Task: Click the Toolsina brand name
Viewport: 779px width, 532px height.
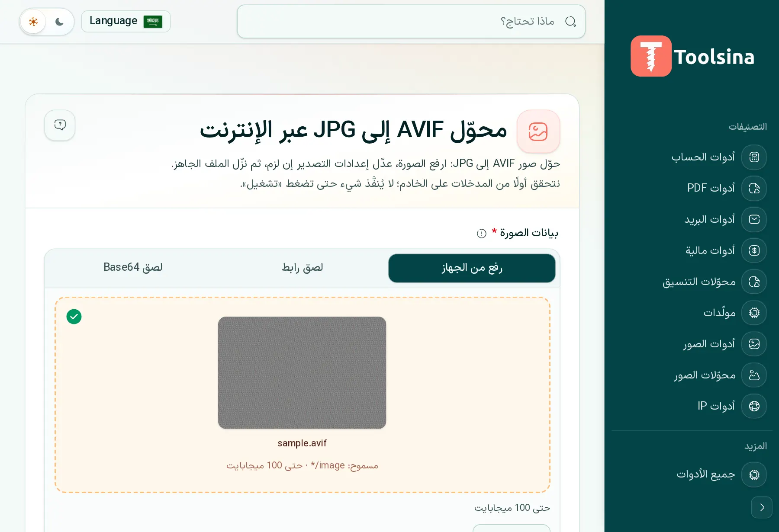Action: (714, 57)
